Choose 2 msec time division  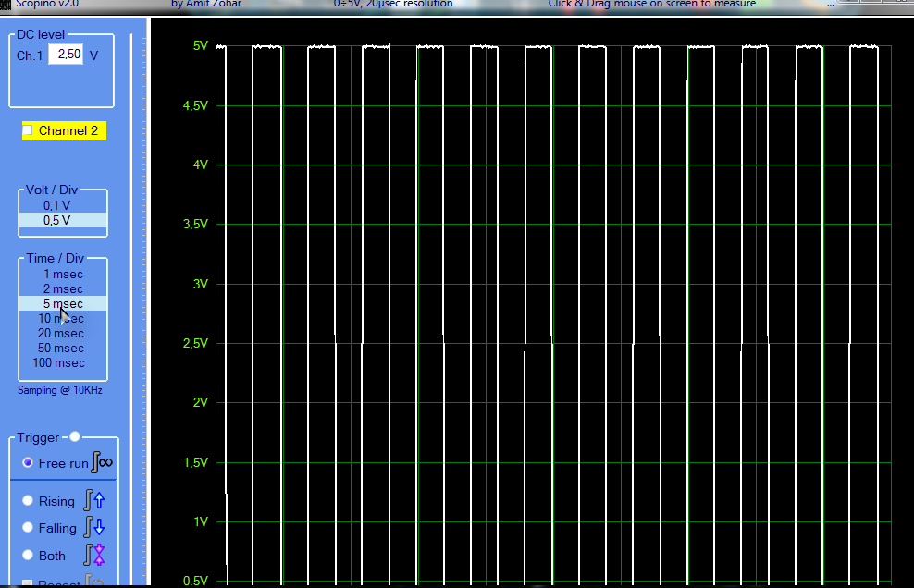click(x=63, y=288)
